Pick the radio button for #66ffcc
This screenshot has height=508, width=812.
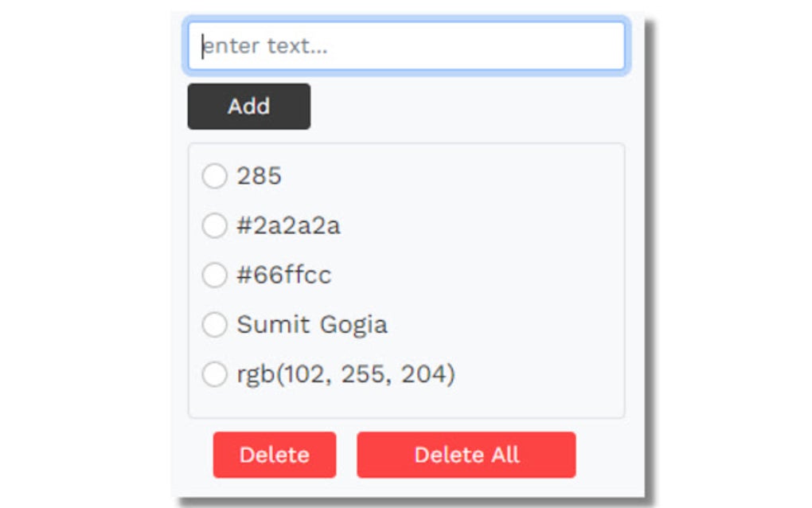click(214, 275)
